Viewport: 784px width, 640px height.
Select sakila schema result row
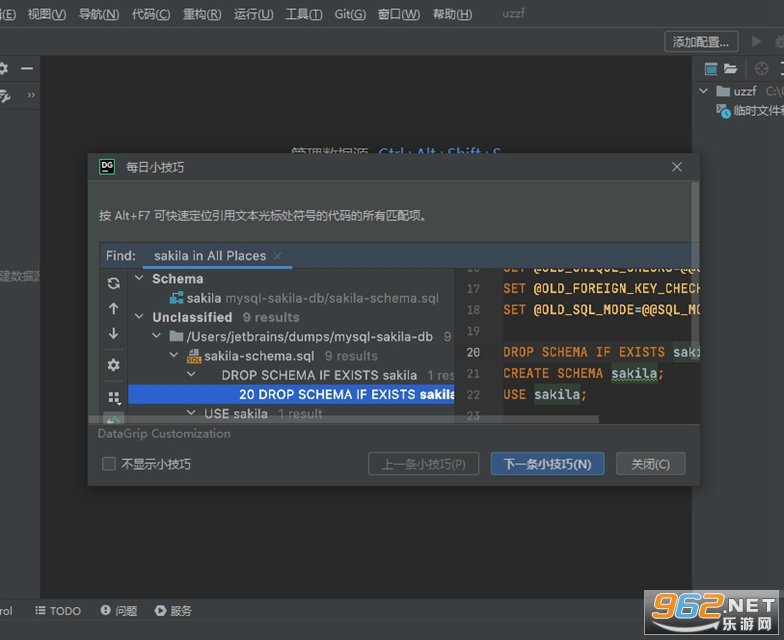tap(304, 298)
